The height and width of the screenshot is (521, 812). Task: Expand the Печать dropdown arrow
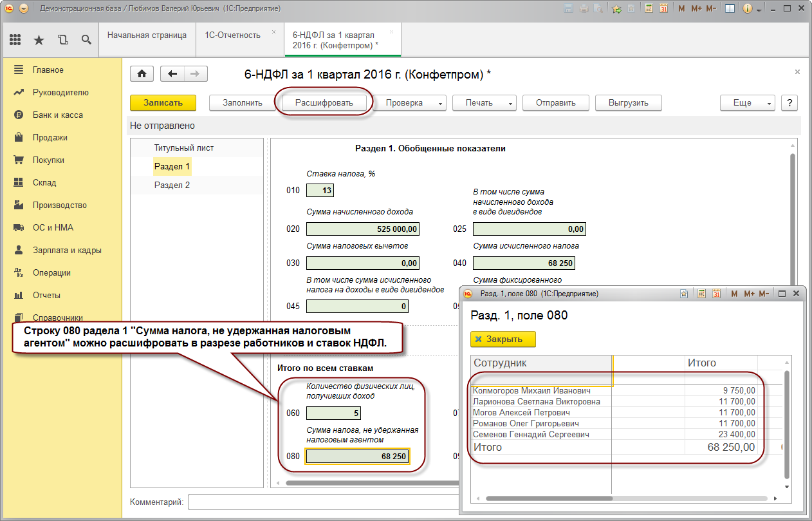coord(511,103)
